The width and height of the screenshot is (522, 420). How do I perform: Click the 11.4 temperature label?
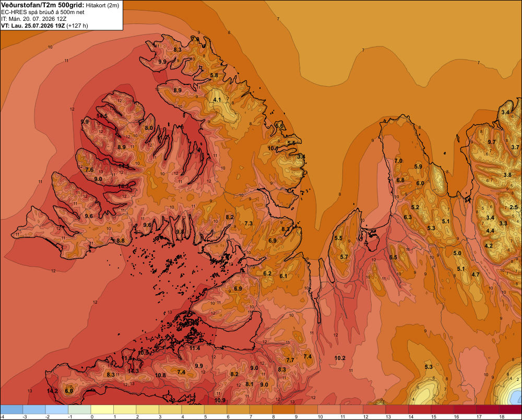(x=195, y=348)
